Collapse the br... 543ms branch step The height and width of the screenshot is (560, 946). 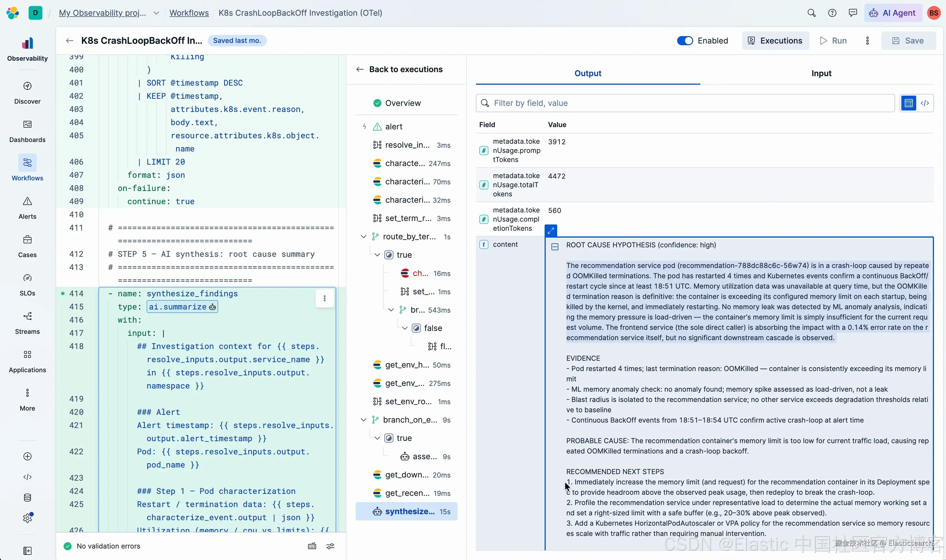(x=391, y=310)
